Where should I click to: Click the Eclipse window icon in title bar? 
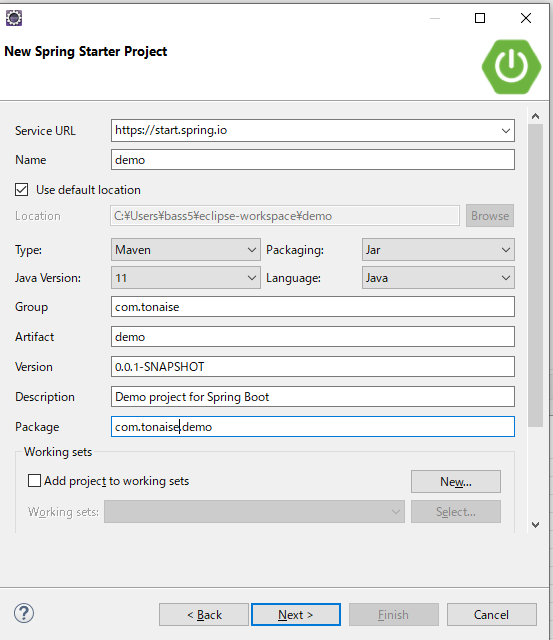pyautogui.click(x=14, y=18)
